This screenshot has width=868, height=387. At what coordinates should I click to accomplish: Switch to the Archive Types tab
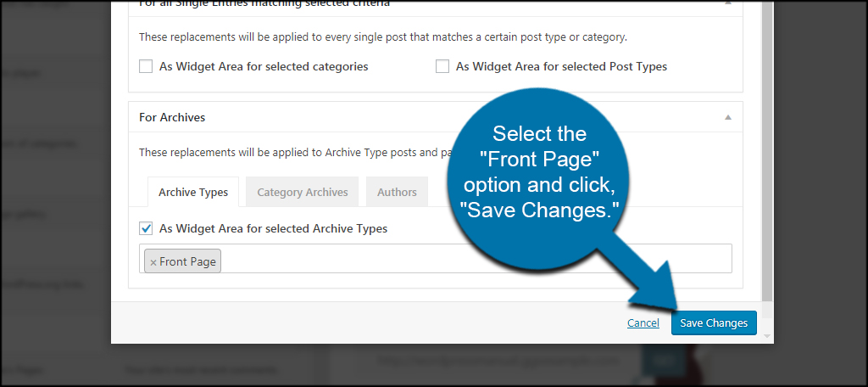pyautogui.click(x=193, y=192)
